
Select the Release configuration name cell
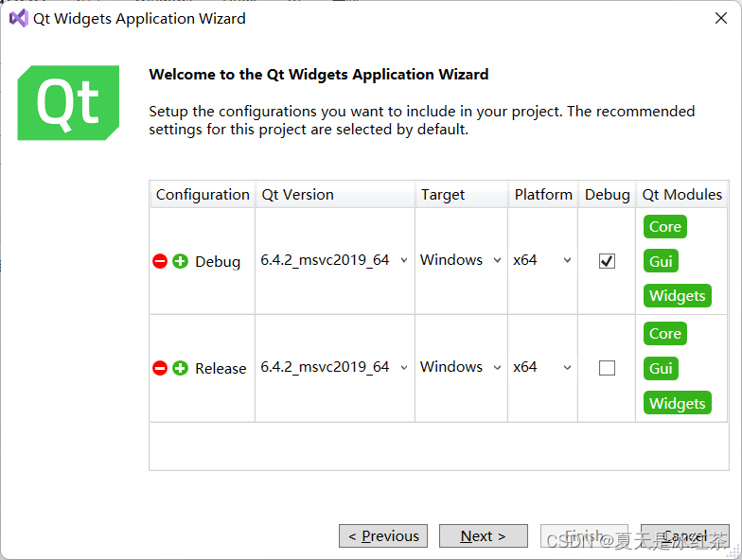221,369
